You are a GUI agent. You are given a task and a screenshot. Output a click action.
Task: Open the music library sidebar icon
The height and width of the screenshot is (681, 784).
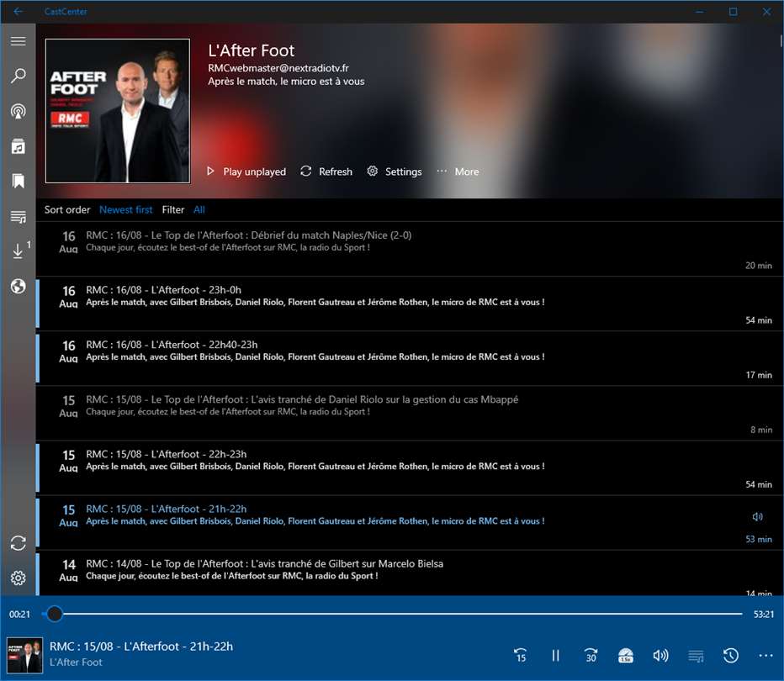[x=18, y=146]
